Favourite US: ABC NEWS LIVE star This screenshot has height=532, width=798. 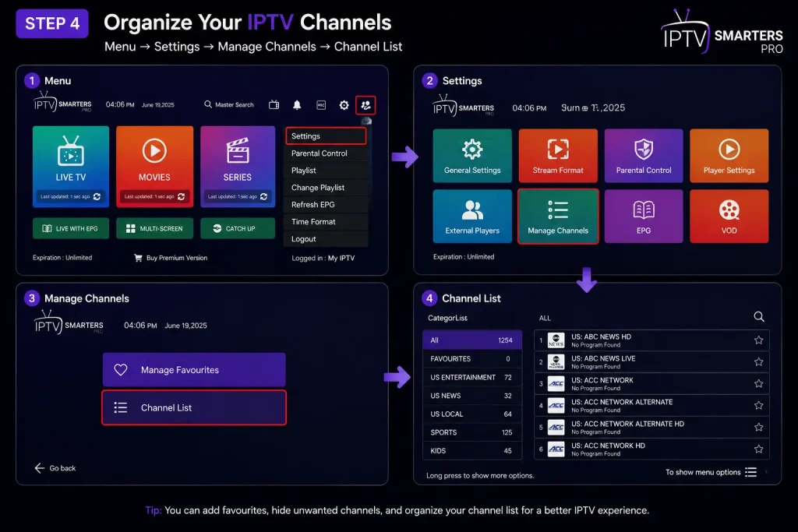pos(759,361)
